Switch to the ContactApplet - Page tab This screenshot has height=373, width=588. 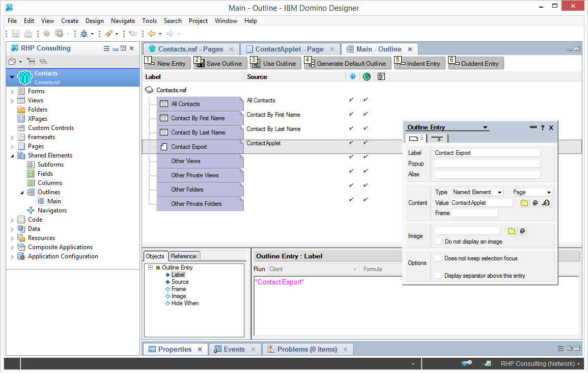(x=289, y=49)
